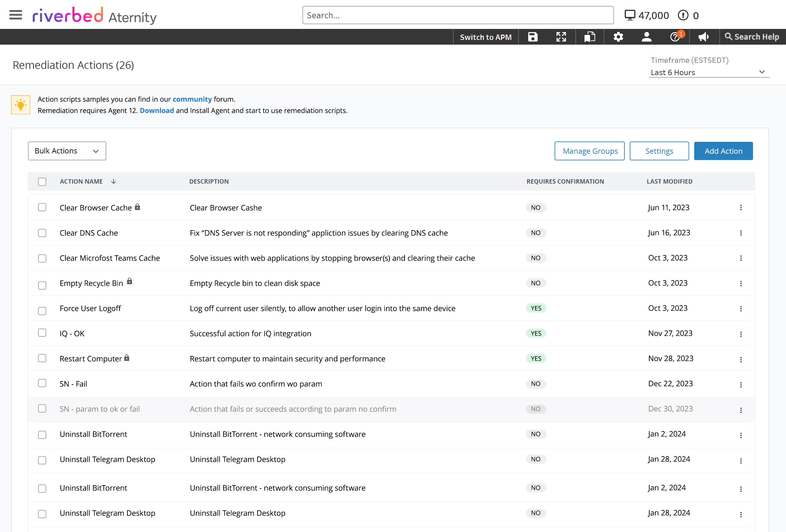Viewport: 786px width, 532px height.
Task: Open the community forum link
Action: (x=192, y=99)
